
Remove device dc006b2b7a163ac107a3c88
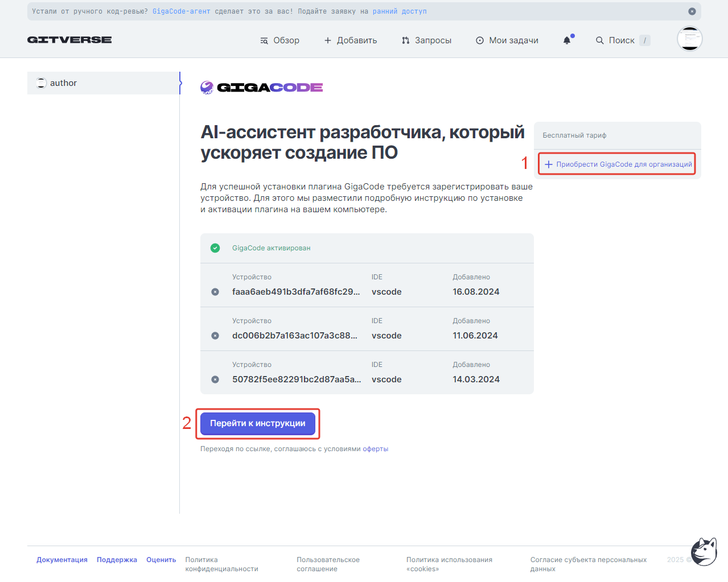click(x=215, y=336)
